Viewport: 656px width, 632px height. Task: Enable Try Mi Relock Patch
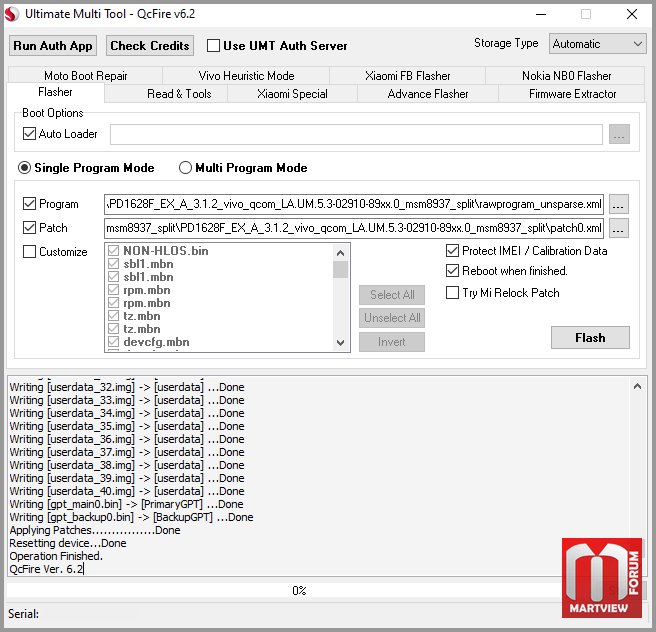tap(452, 292)
